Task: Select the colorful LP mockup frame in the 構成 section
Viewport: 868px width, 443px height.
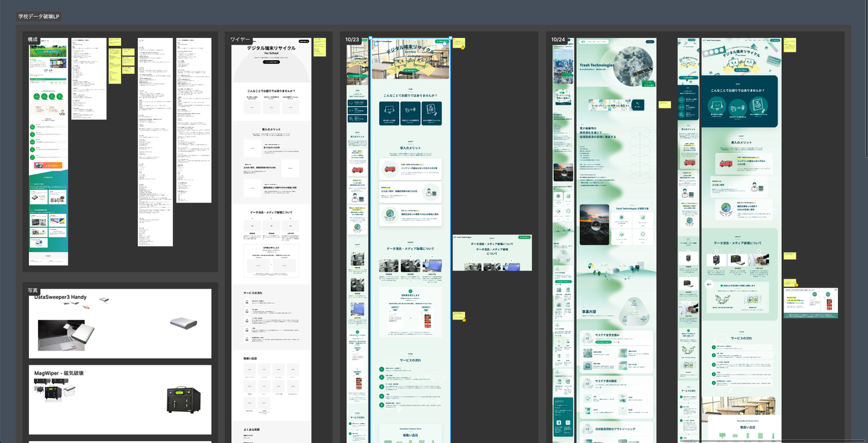Action: (49, 151)
